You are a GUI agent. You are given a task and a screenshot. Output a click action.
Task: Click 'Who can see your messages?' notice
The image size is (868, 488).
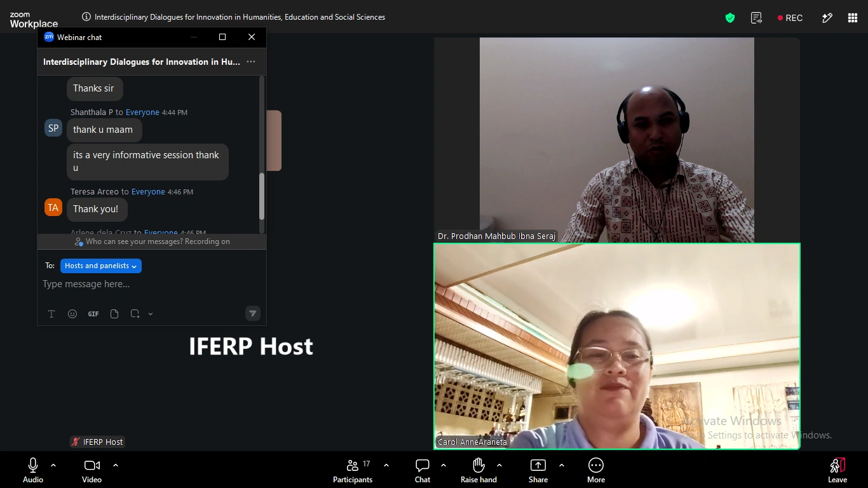coord(152,241)
